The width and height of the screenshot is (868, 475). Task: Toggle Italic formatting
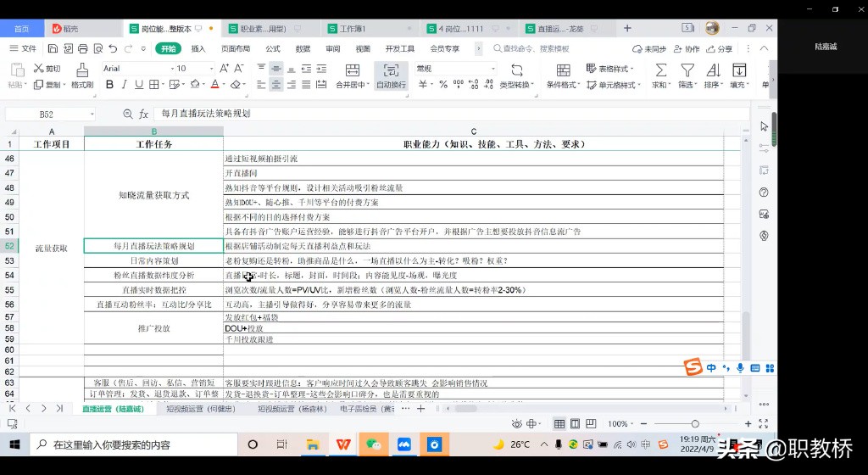click(x=124, y=85)
